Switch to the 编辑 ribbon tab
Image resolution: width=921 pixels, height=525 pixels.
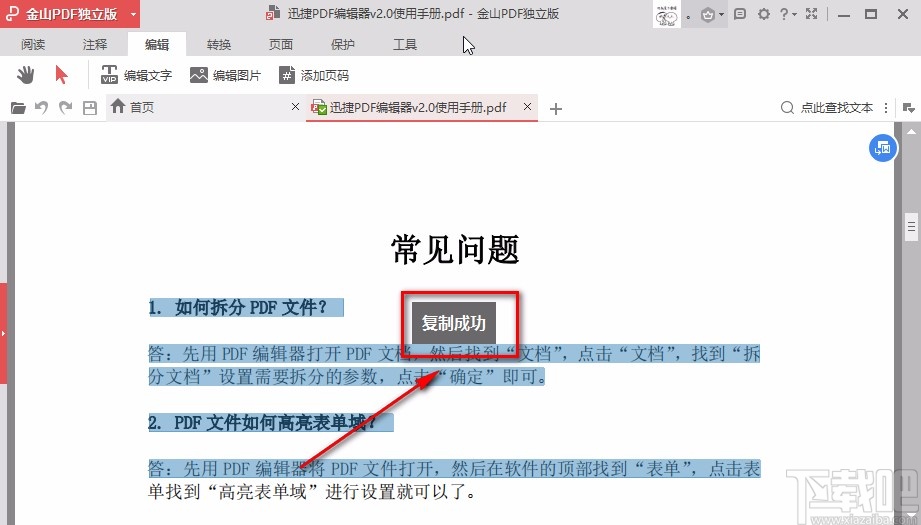(157, 44)
